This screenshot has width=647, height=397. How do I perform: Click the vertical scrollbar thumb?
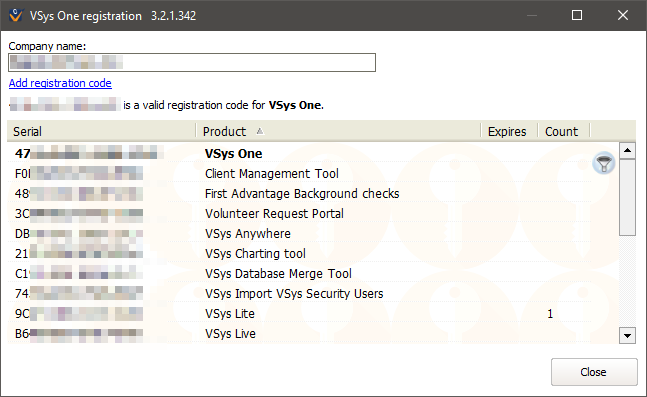click(627, 197)
